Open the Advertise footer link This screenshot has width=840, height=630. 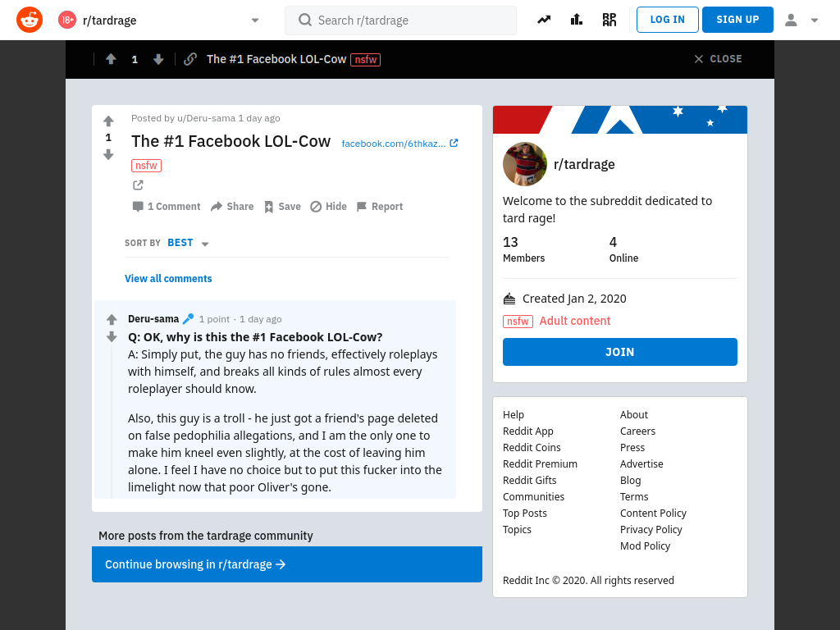(641, 464)
